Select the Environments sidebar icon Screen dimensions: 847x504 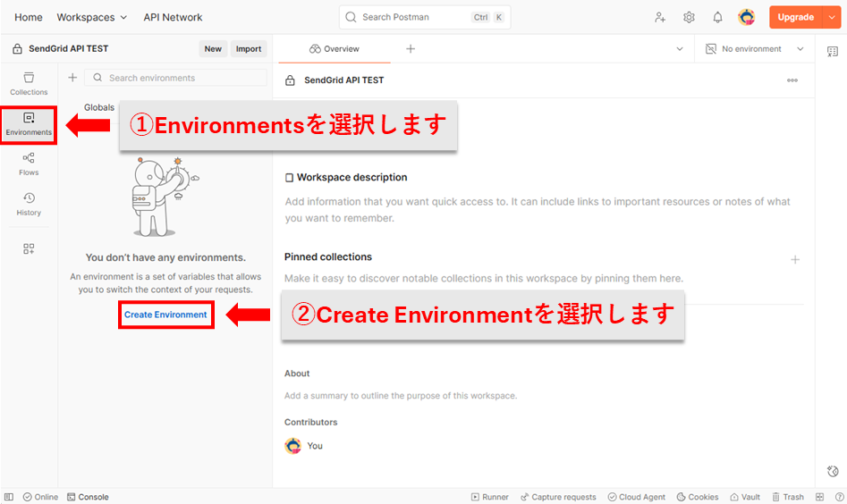tap(29, 124)
